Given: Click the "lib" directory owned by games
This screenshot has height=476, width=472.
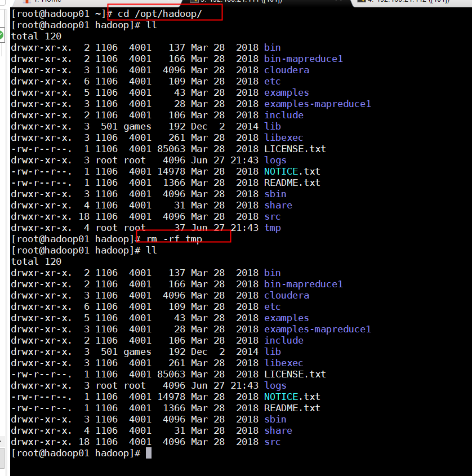Looking at the screenshot, I should tap(273, 126).
